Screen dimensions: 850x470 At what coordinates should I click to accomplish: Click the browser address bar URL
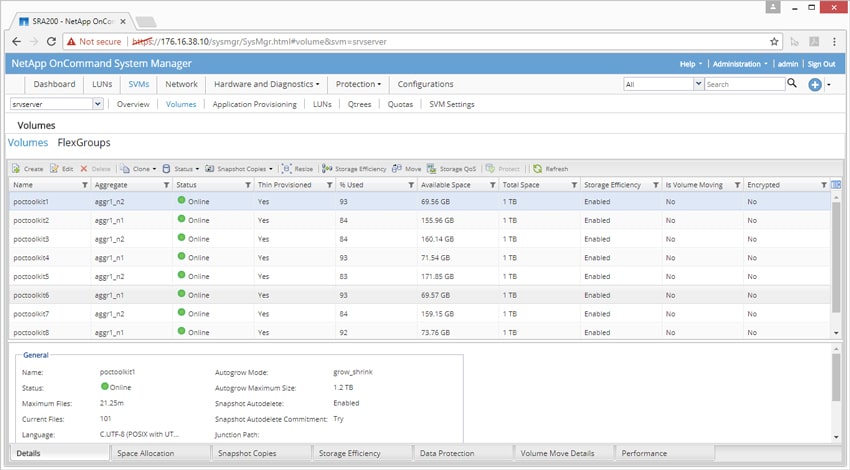259,42
